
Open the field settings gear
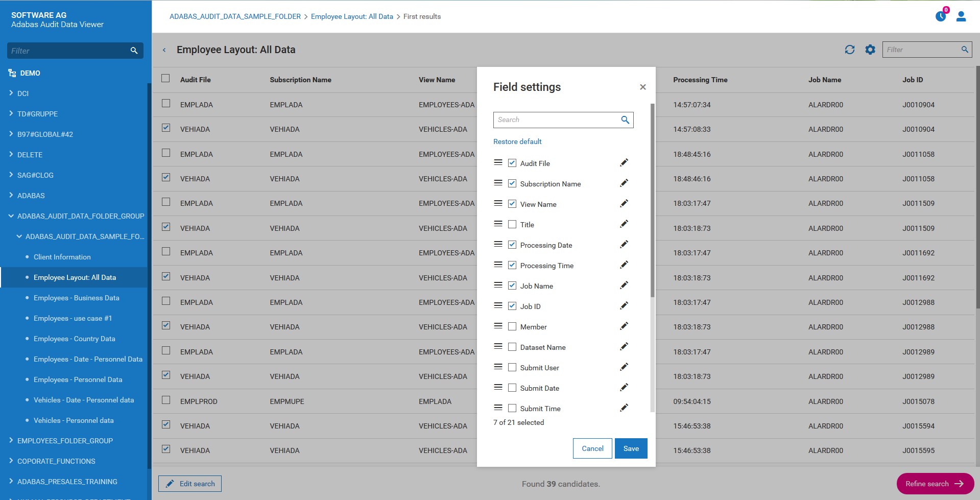(x=870, y=50)
